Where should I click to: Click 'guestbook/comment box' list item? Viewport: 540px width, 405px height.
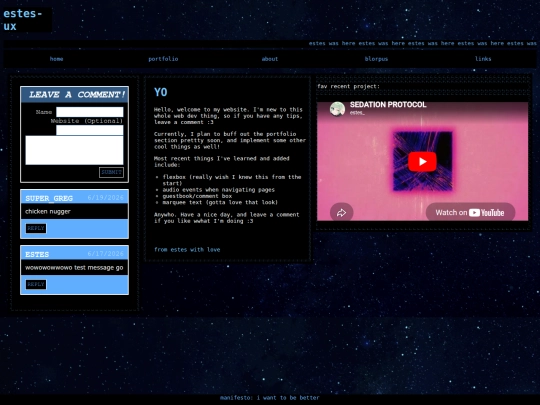(x=197, y=196)
